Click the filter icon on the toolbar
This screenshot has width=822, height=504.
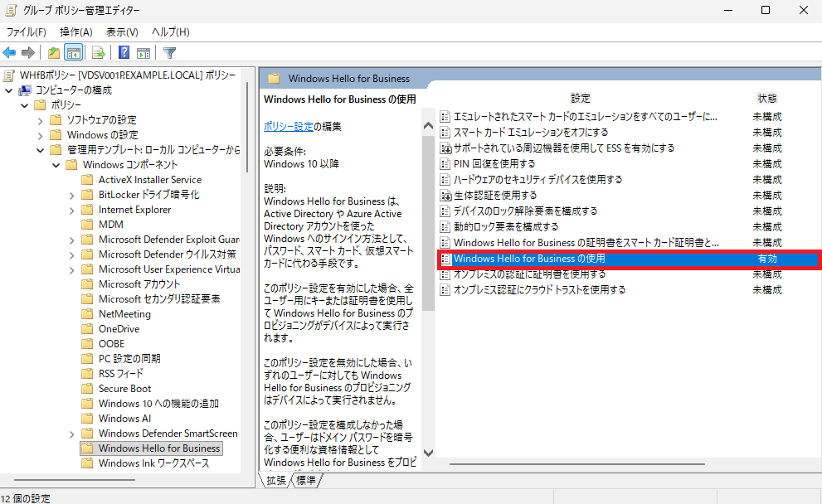pyautogui.click(x=169, y=52)
